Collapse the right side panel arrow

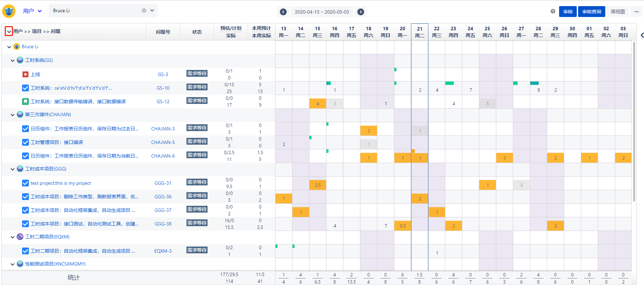pos(642,35)
